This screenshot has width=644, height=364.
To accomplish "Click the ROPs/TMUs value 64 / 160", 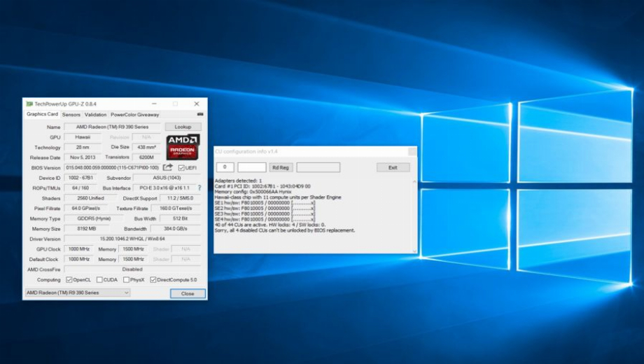I will point(81,188).
